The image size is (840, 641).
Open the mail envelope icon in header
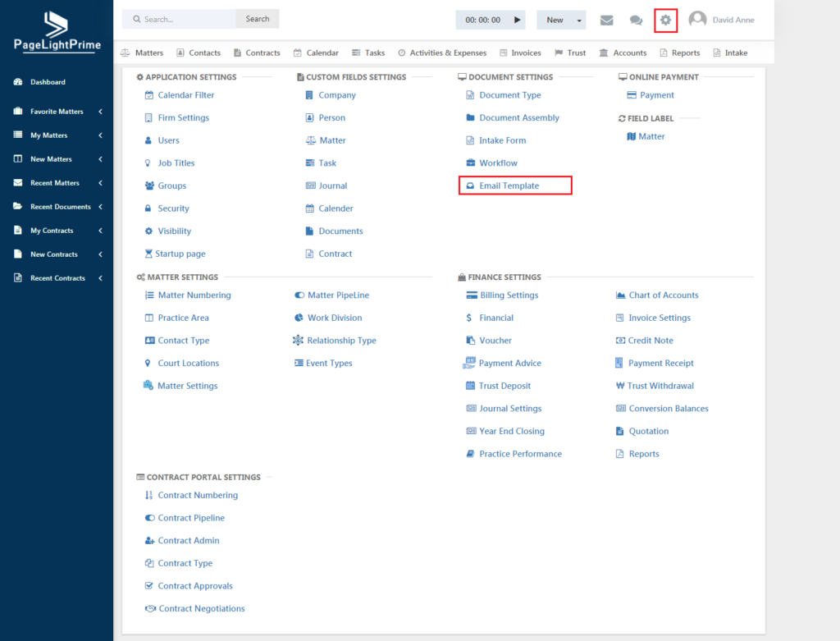click(x=606, y=21)
